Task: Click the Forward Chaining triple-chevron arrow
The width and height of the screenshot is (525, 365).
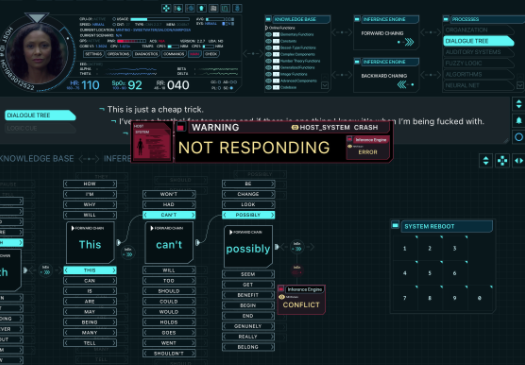Action: 409,42
